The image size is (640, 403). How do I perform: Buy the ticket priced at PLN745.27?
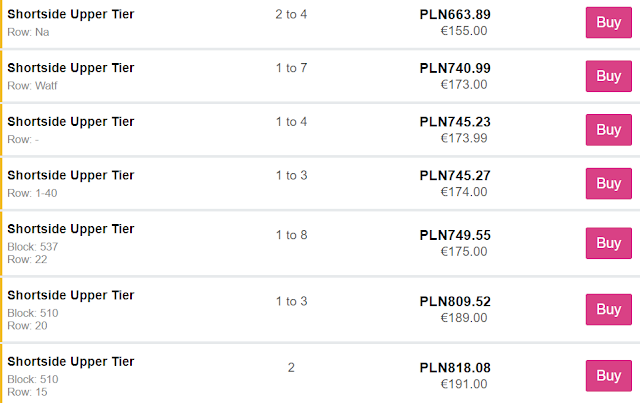click(609, 184)
